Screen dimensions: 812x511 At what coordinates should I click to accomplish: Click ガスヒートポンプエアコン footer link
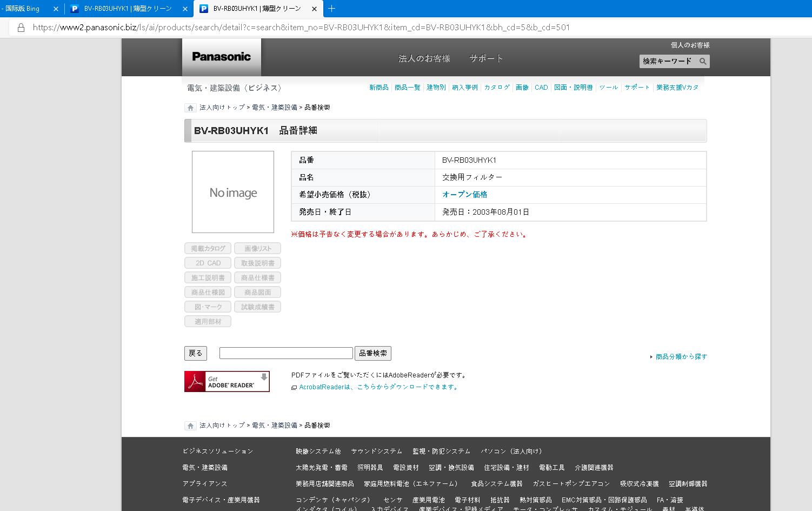(571, 484)
